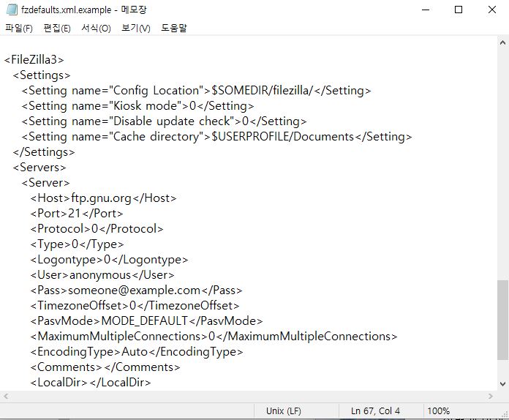Click the <FileZilla3> opening tag line
The height and width of the screenshot is (420, 509).
pyautogui.click(x=34, y=60)
